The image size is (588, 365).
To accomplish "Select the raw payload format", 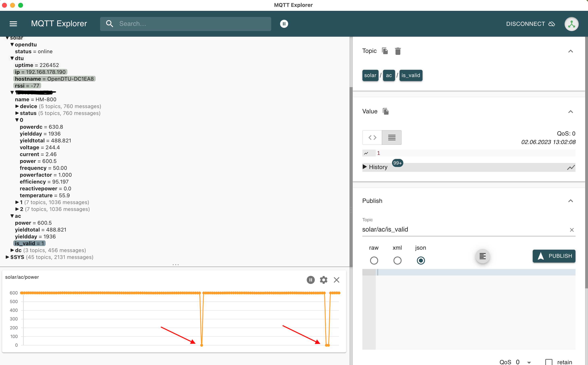I will pos(374,261).
